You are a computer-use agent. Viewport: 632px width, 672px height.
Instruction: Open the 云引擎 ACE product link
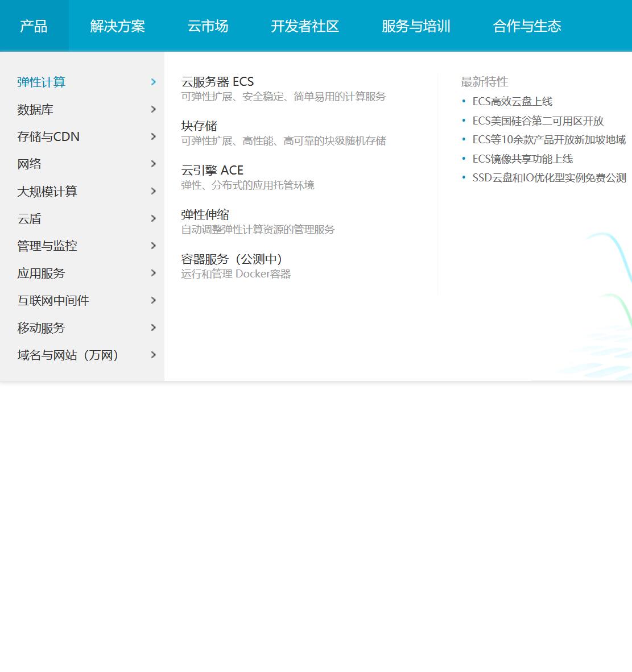click(212, 170)
